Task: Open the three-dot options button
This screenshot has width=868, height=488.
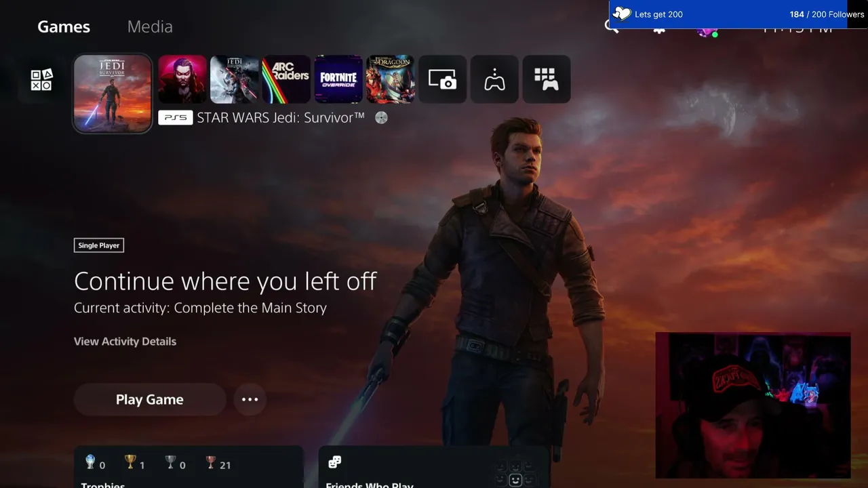Action: (250, 399)
